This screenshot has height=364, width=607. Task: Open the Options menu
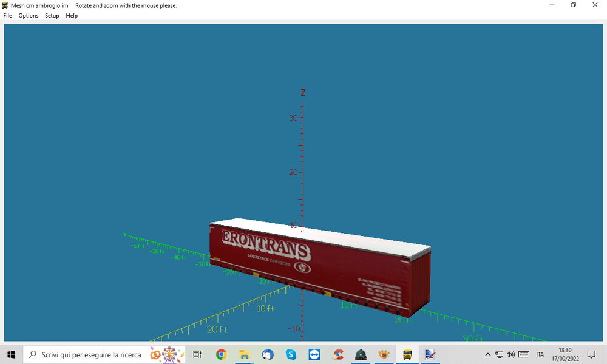29,16
